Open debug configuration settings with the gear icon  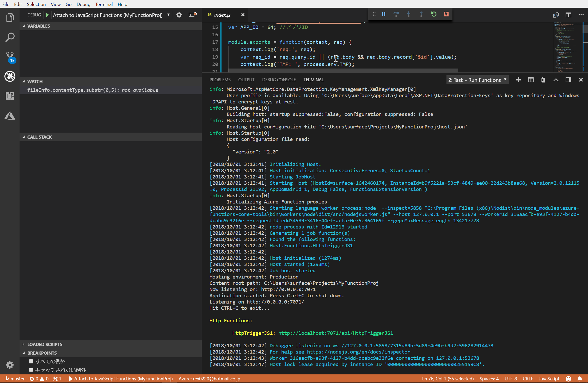tap(179, 15)
